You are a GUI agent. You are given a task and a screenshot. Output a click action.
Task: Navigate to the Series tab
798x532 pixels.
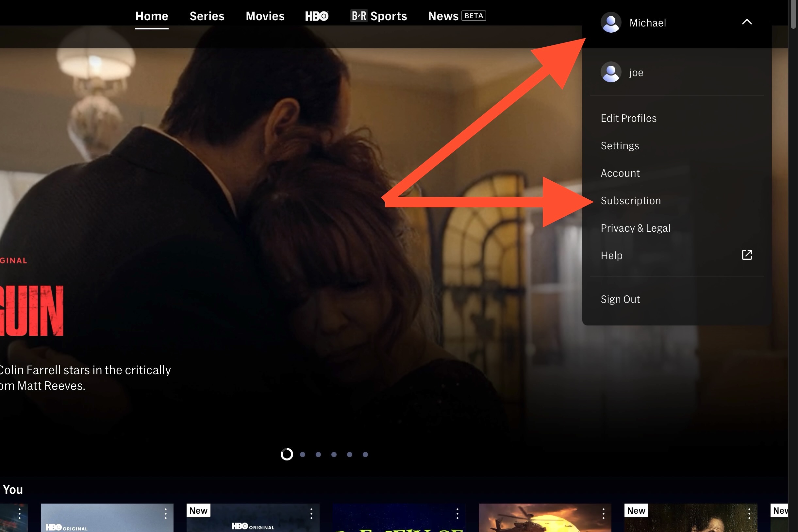(x=207, y=16)
